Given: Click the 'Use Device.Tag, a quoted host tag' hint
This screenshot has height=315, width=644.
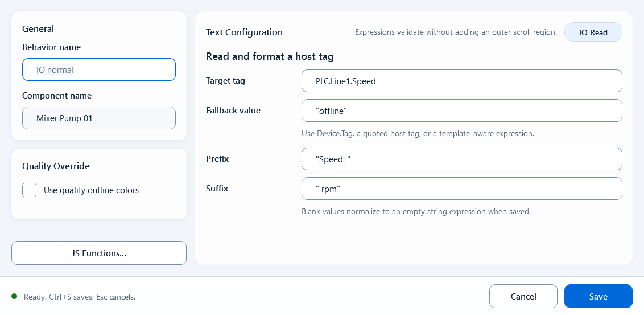Looking at the screenshot, I should [x=418, y=134].
